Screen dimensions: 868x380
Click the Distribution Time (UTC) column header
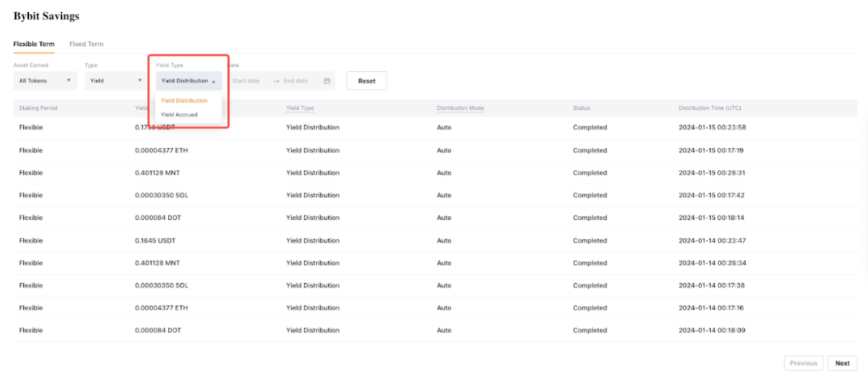[x=710, y=108]
